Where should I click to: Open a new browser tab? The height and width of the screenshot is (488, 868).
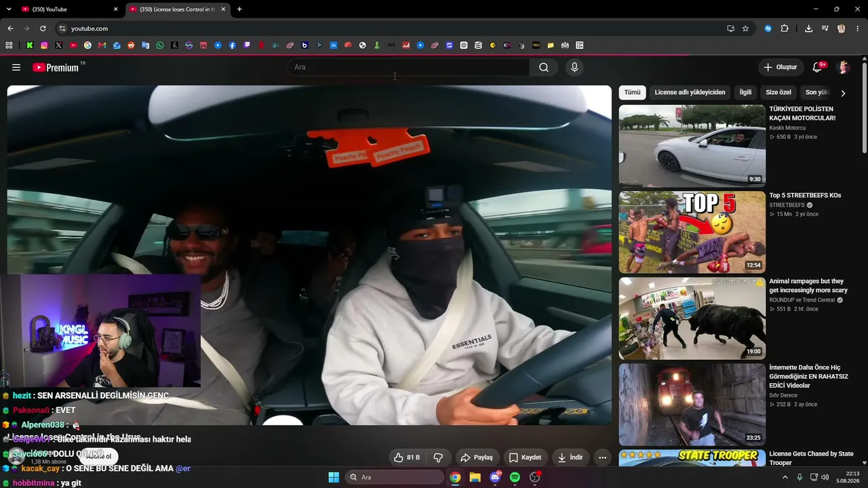pos(239,9)
